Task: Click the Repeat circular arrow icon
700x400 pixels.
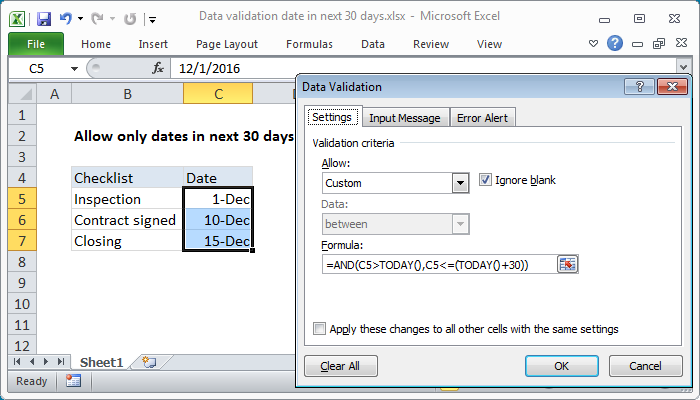Action: [130, 19]
